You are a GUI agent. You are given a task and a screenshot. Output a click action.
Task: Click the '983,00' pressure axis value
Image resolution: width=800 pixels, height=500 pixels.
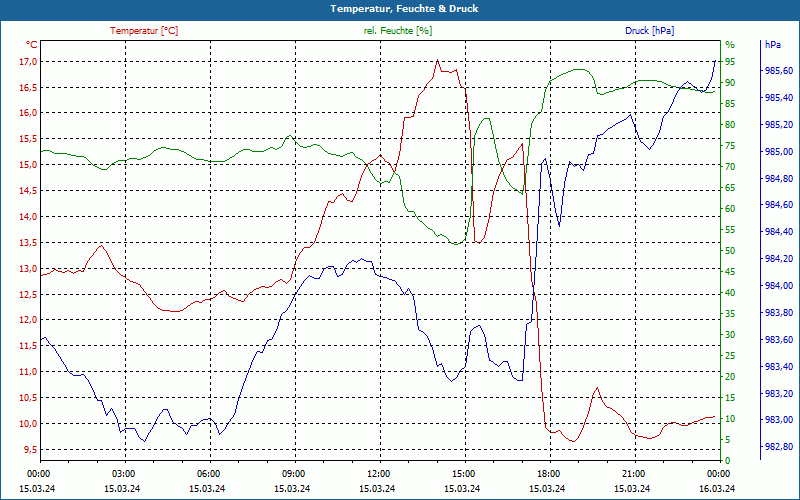[x=779, y=420]
